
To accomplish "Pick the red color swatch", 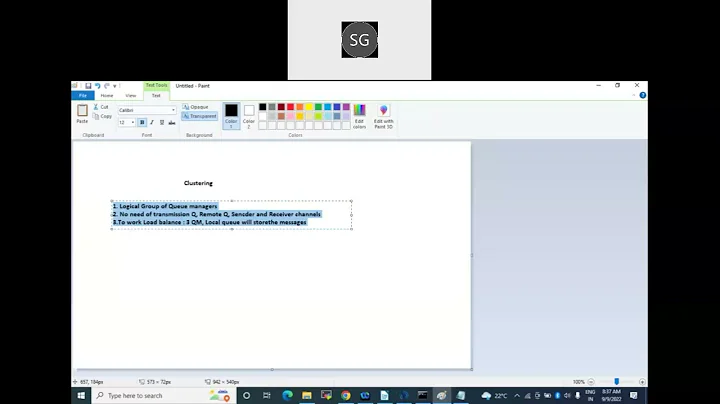I will tap(290, 107).
